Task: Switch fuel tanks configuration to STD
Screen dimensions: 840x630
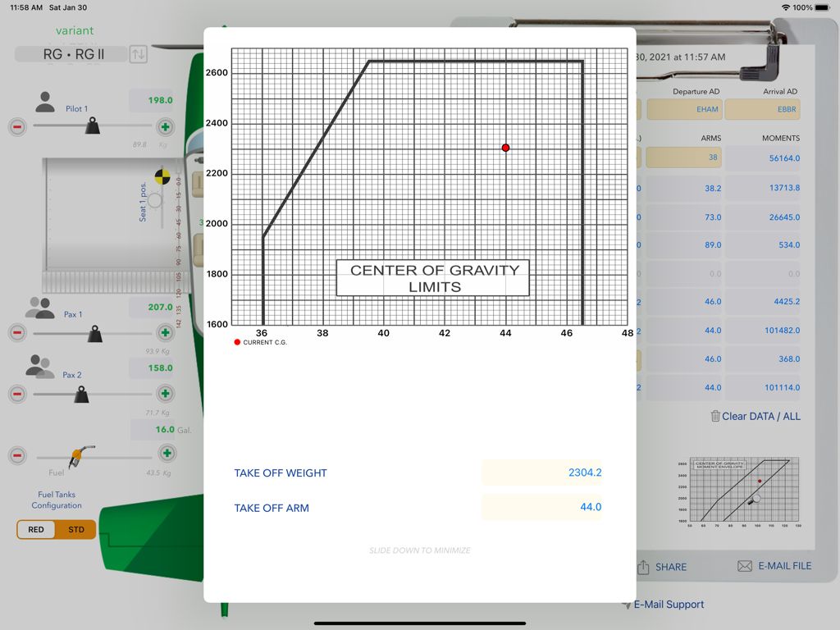Action: click(x=75, y=529)
